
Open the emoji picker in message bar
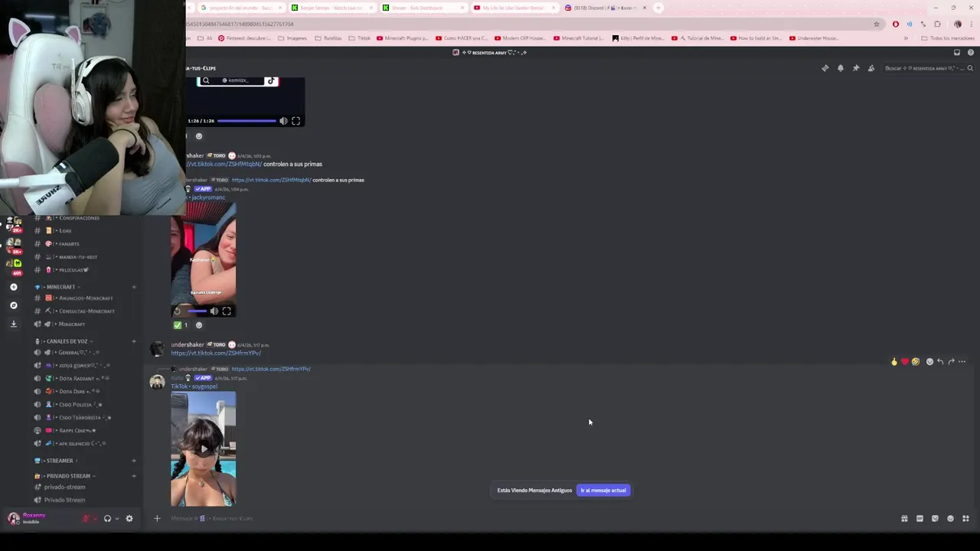[950, 519]
